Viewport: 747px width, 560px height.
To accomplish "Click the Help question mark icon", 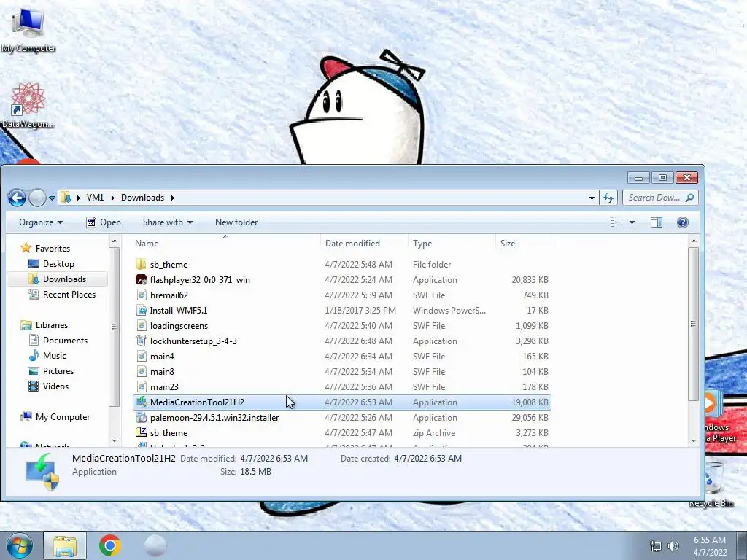I will coord(683,222).
